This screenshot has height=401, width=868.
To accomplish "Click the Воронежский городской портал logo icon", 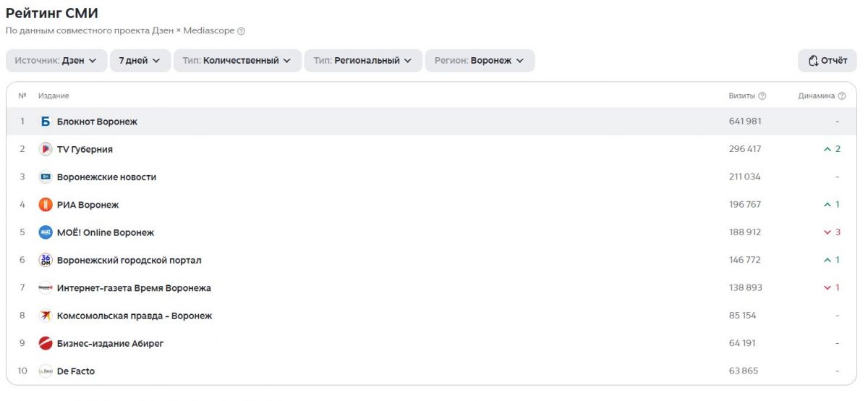I will 46,260.
